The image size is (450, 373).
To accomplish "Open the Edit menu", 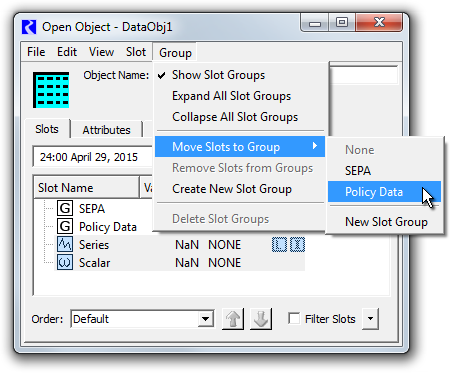I will coord(67,52).
